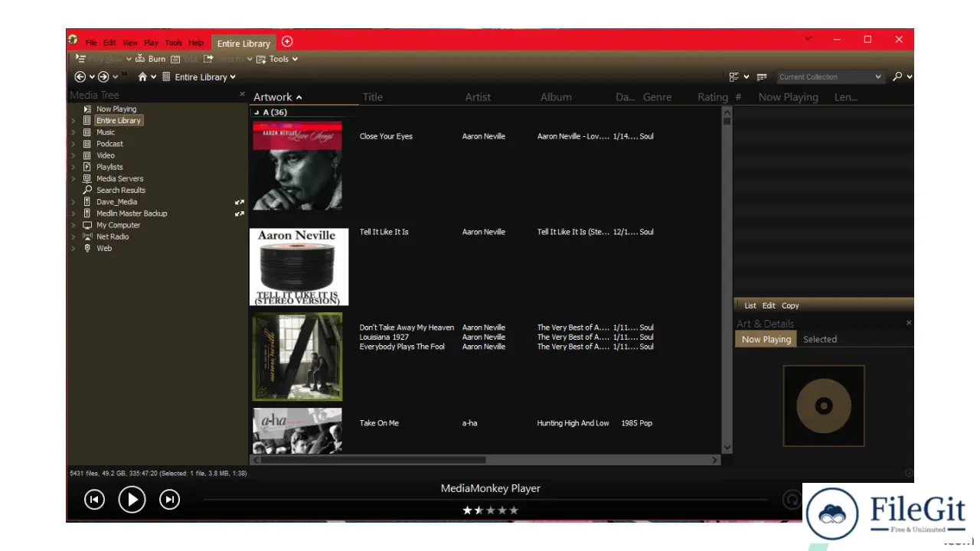Click the Net Radio antenna icon

[x=87, y=236]
